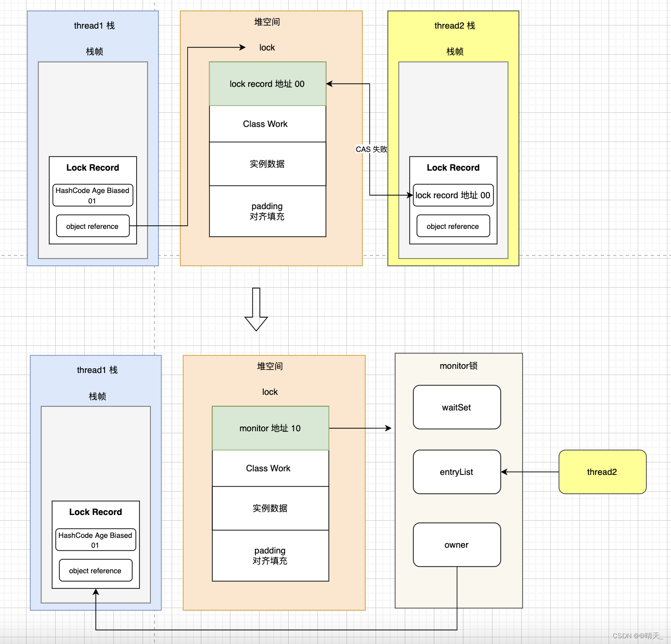Click 'Lock Record' heading in bottom thread1
This screenshot has height=644, width=671.
tap(96, 512)
